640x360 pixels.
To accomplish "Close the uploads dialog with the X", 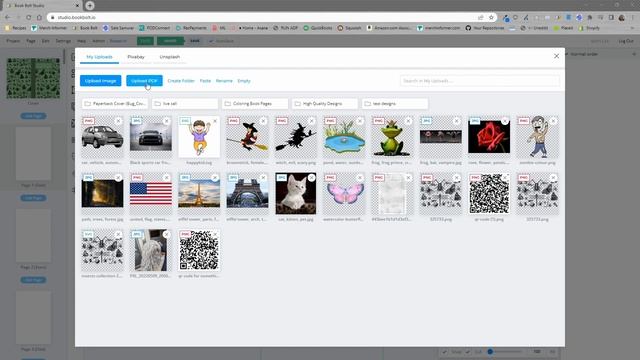I will (x=556, y=56).
